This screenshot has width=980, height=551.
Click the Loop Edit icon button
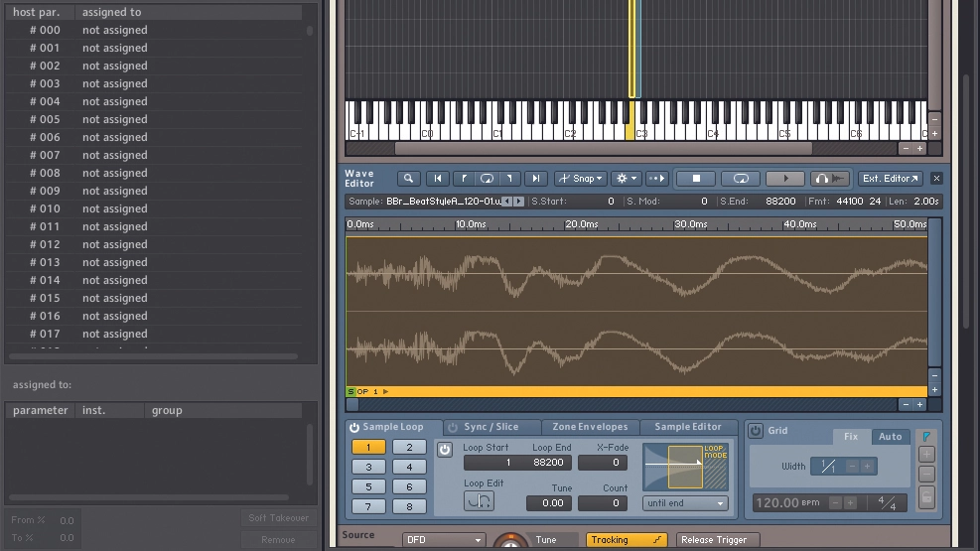(479, 501)
